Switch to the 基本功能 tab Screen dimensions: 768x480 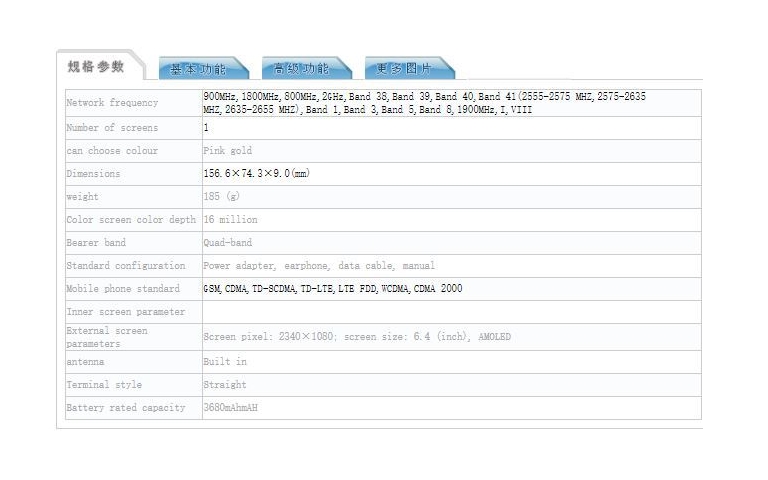[x=198, y=69]
